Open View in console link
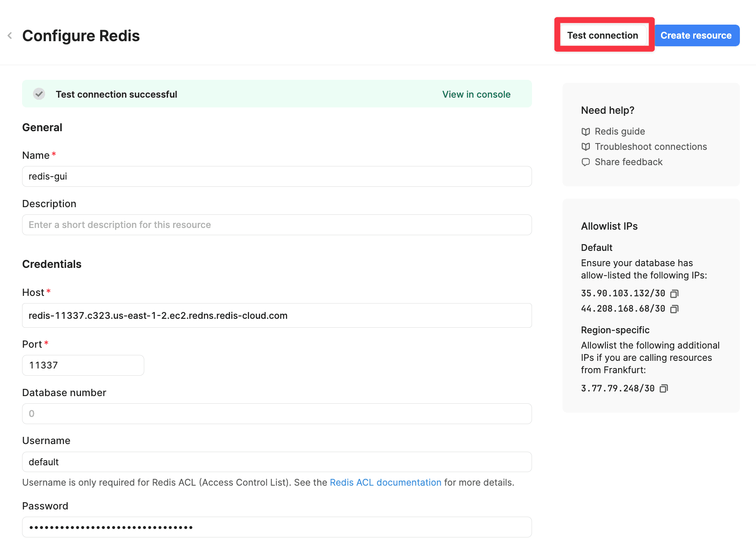 pyautogui.click(x=476, y=94)
